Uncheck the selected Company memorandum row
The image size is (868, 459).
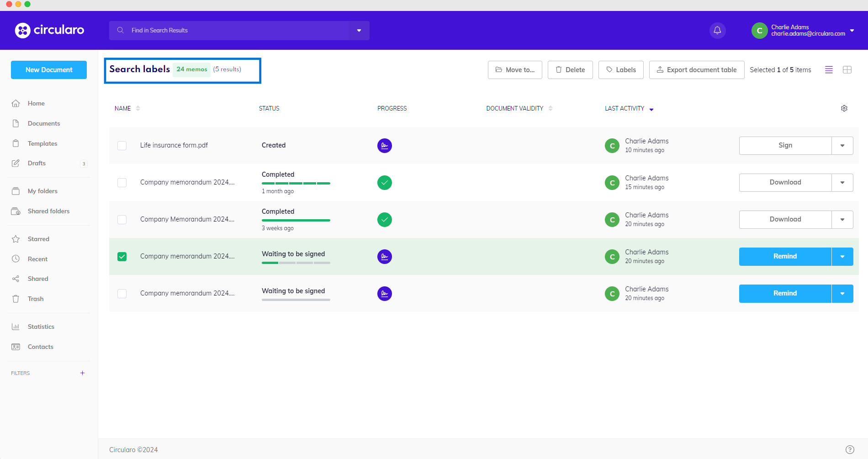click(x=122, y=257)
